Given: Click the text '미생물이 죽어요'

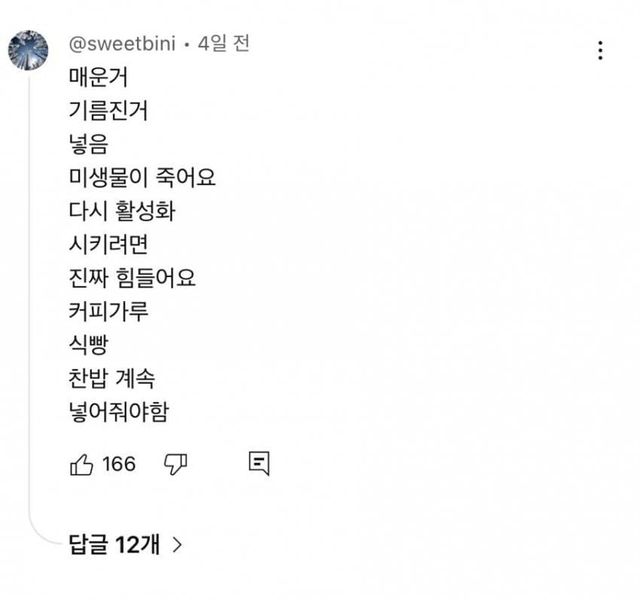Looking at the screenshot, I should [143, 178].
